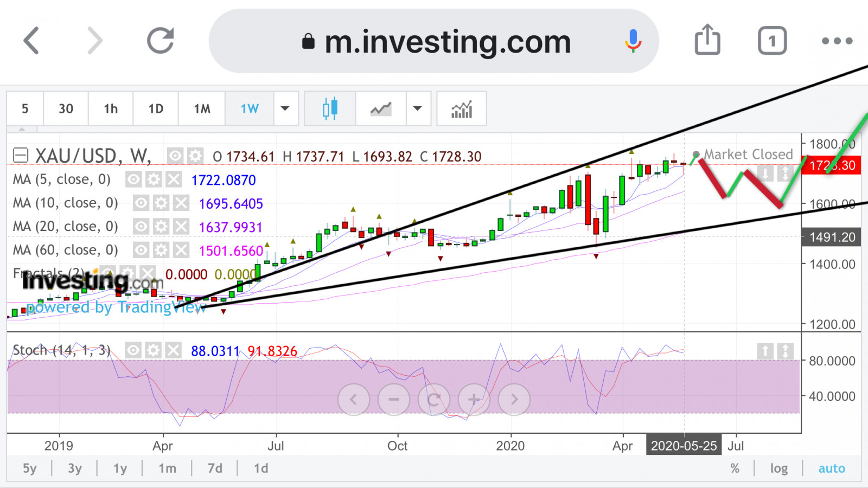Viewport: 868px width, 488px height.
Task: Collapse the XAU/USD legend box
Action: (x=21, y=156)
